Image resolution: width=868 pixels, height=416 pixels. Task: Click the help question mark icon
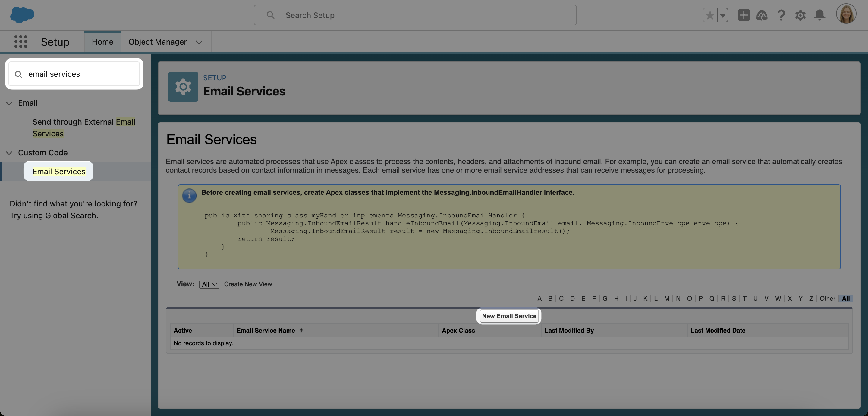(781, 15)
